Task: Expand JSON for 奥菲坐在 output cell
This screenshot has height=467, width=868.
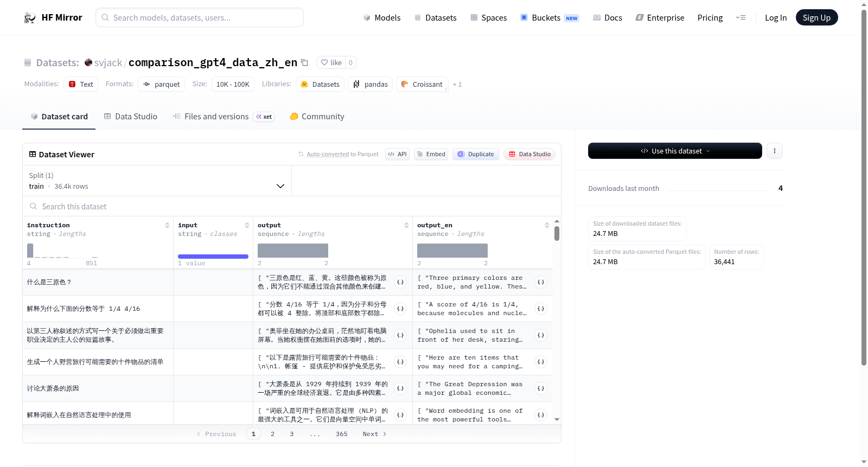Action: tap(400, 335)
